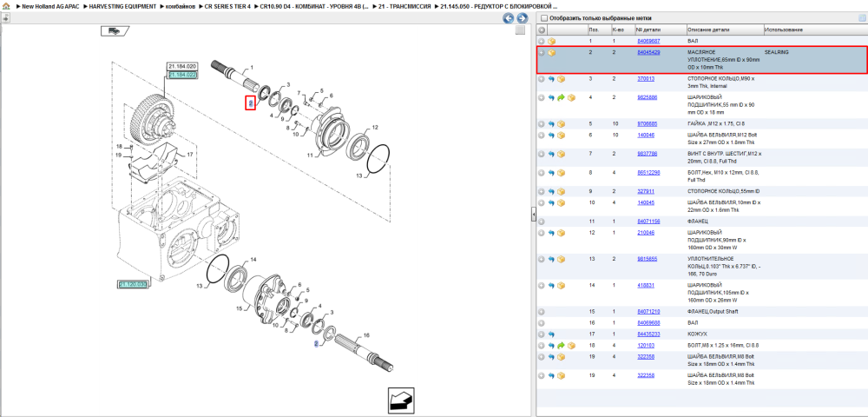Click the box icon for part 416831
Viewport: 868px width, 417px height.
[562, 286]
